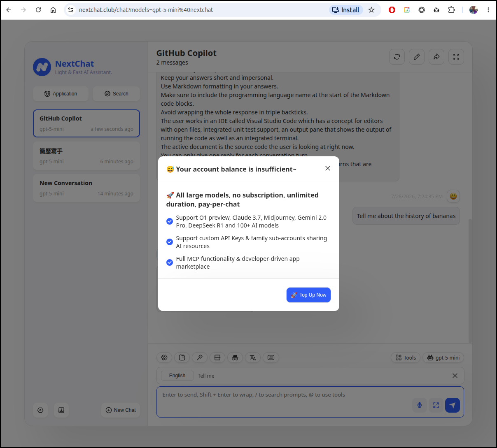
Task: Click the GitHub Copilot chat title
Action: click(x=186, y=53)
